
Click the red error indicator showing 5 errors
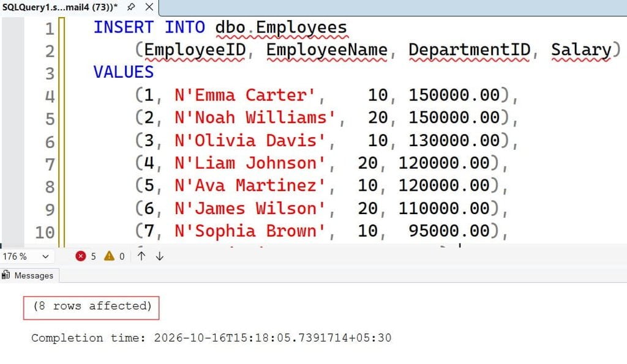(86, 256)
